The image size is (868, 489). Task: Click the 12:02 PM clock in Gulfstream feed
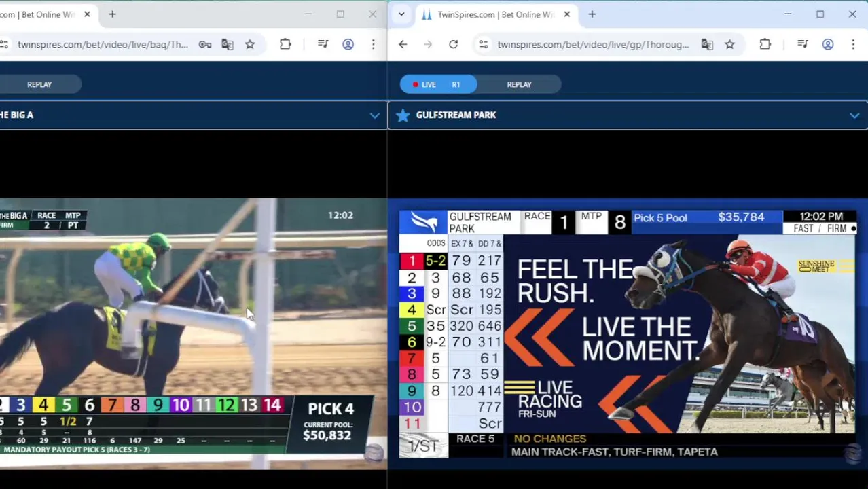(x=821, y=217)
